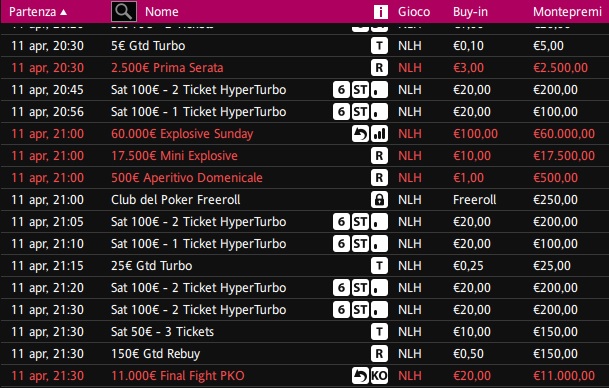Select the Sat 50€ - 3 Tickets row
The height and width of the screenshot is (388, 609).
pos(304,332)
